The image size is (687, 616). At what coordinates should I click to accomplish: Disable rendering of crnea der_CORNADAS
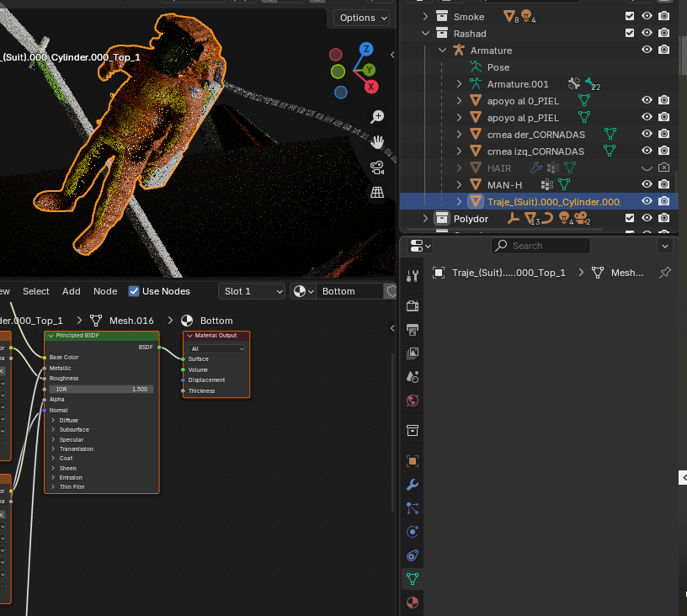[663, 134]
